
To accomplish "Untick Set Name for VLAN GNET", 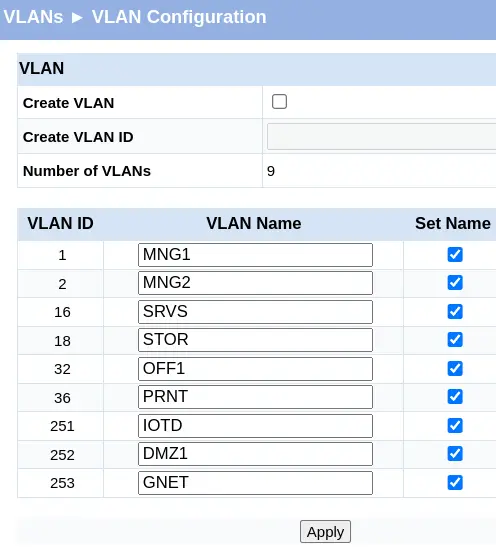I will click(x=455, y=483).
